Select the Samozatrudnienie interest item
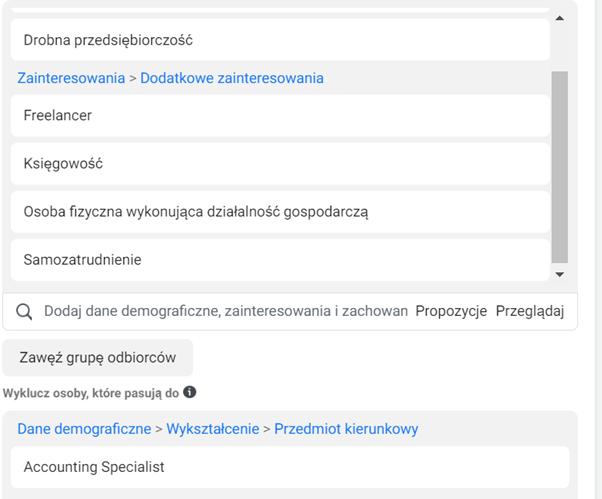The image size is (602, 499). tap(280, 260)
